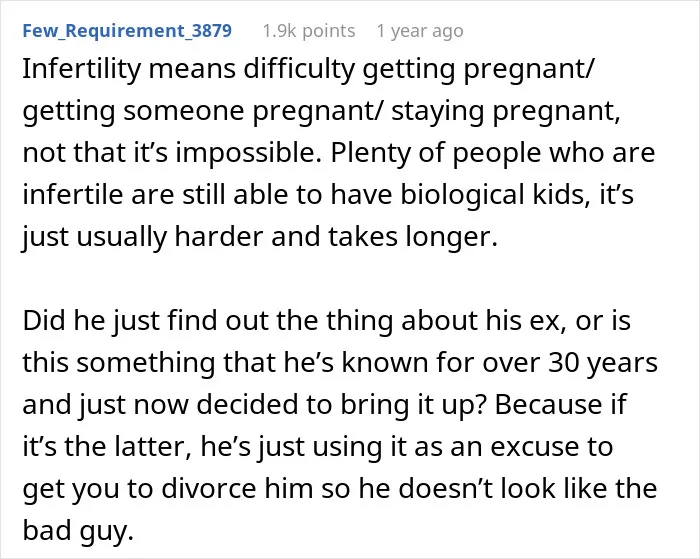Viewport: 700px width, 559px height.
Task: Click the phrase "Plenty of people who are"
Action: click(493, 153)
